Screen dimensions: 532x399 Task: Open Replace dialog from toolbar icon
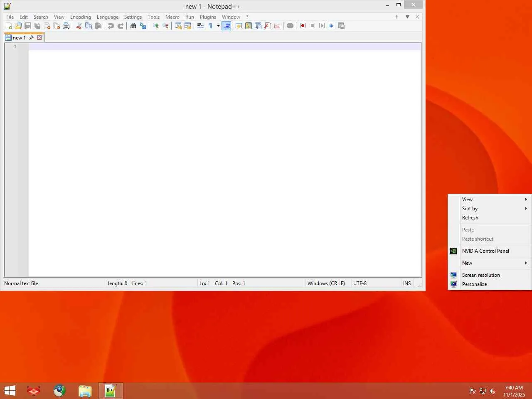(143, 26)
